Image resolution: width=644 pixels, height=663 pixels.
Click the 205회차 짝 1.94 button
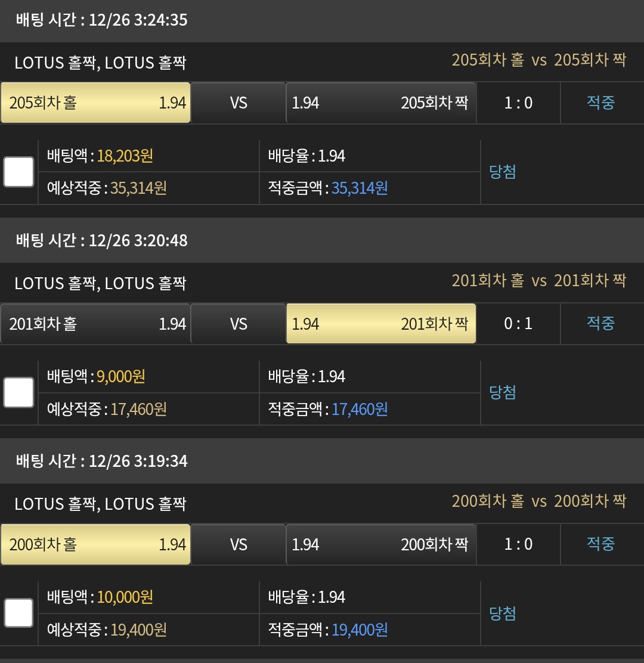(x=380, y=103)
